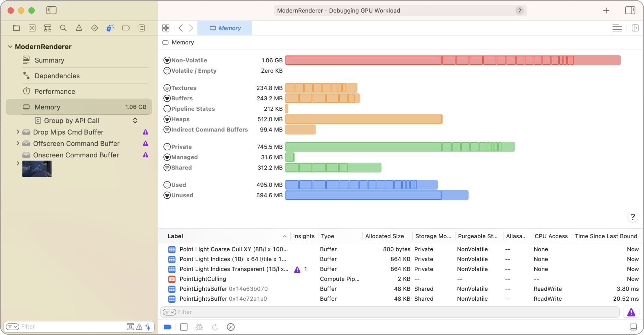644x335 pixels.
Task: Toggle the right inspector panel
Action: click(x=630, y=10)
